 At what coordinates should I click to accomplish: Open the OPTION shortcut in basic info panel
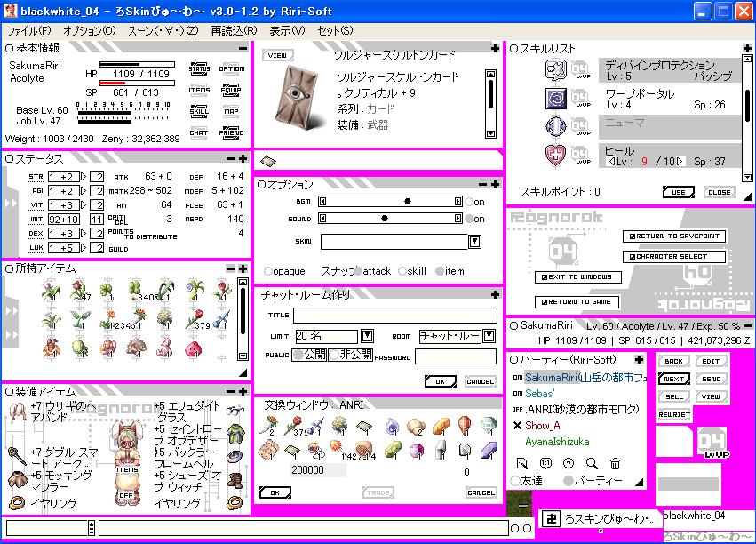pos(232,69)
